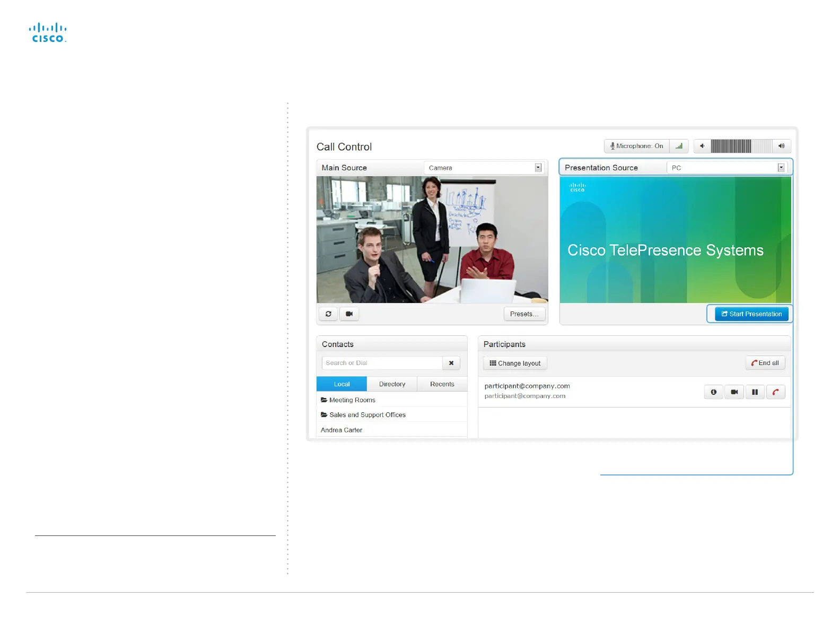The height and width of the screenshot is (632, 840).
Task: Select contact Andrea Carter
Action: (392, 430)
